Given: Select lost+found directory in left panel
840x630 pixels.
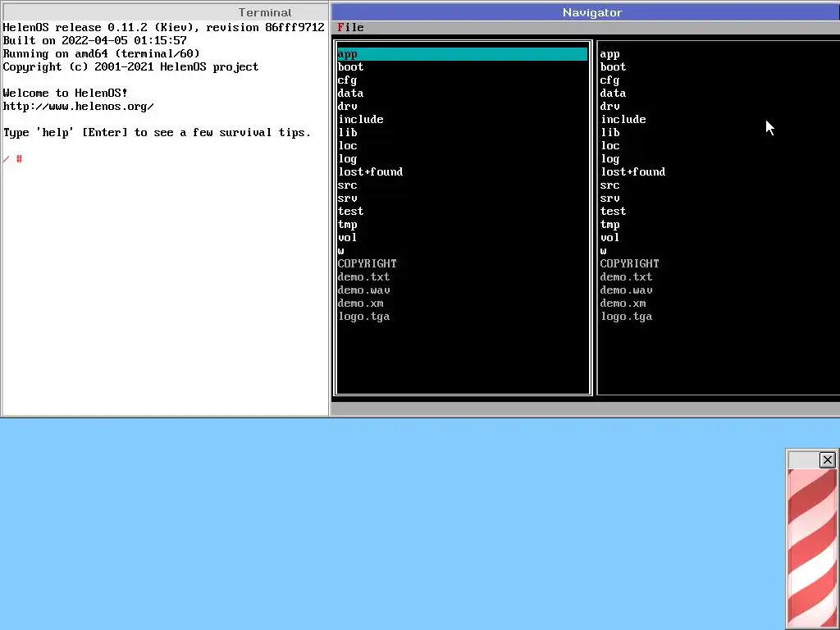Looking at the screenshot, I should click(370, 172).
